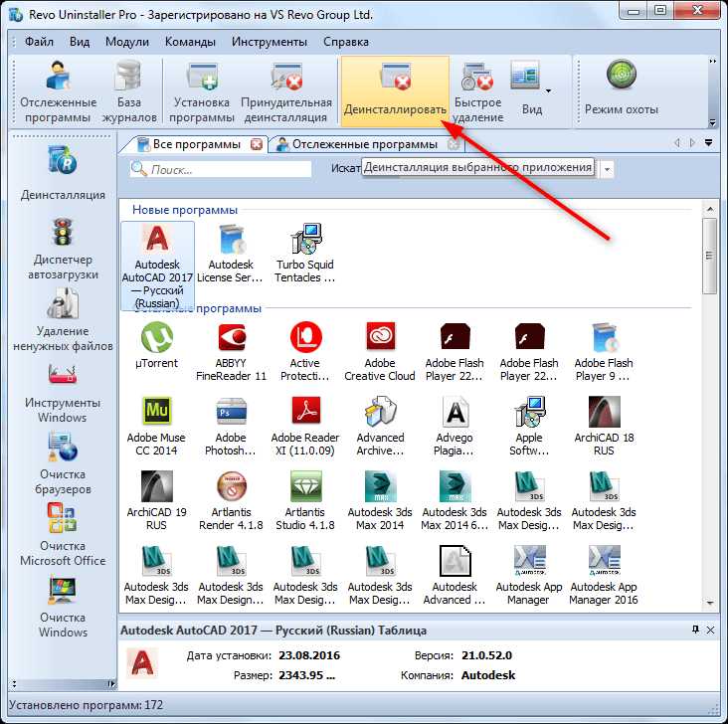This screenshot has width=728, height=724.
Task: Select Advanced Archive… program icon
Action: (380, 426)
